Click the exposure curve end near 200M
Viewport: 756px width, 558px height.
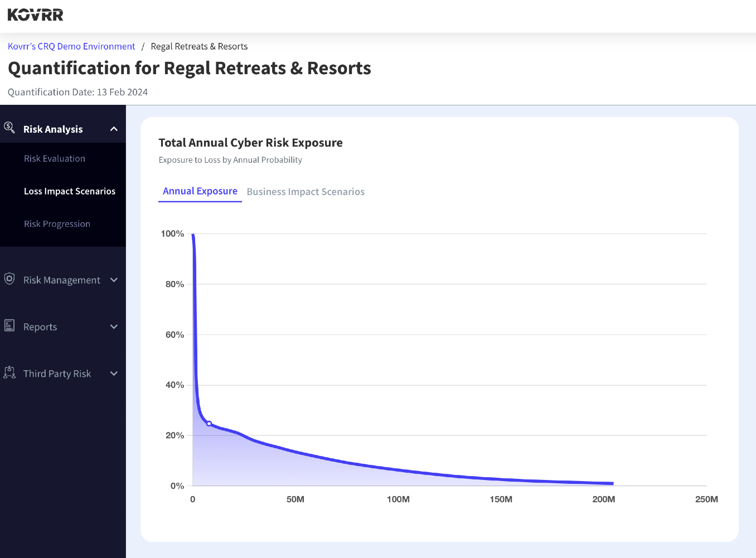(612, 483)
